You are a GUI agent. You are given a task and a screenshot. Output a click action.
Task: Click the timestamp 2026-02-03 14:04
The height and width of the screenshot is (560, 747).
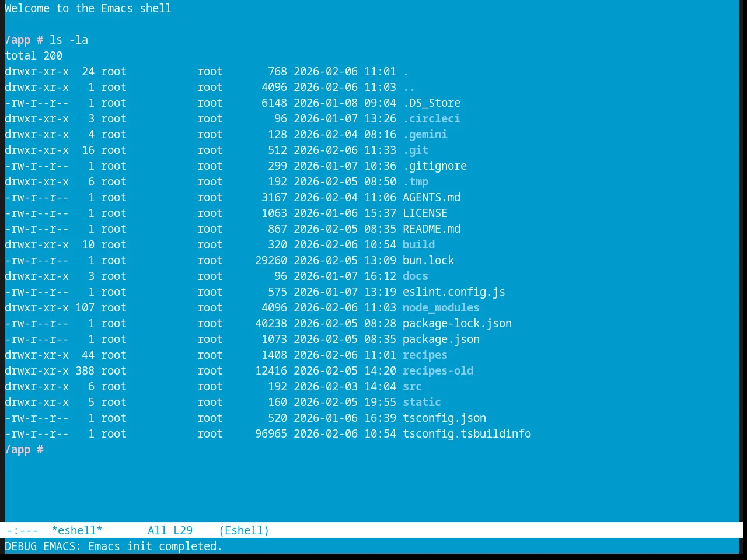click(345, 386)
